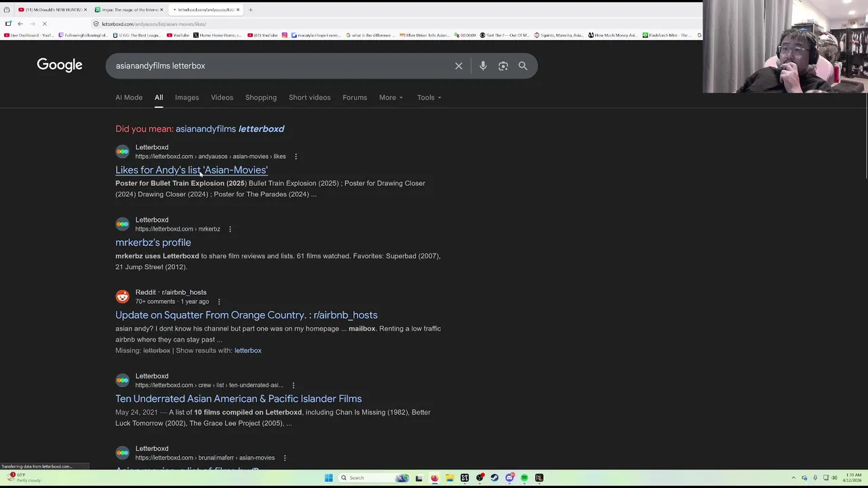This screenshot has width=868, height=488.
Task: Switch to the McDonald's NEW HUNTR browser tab
Action: tap(51, 9)
